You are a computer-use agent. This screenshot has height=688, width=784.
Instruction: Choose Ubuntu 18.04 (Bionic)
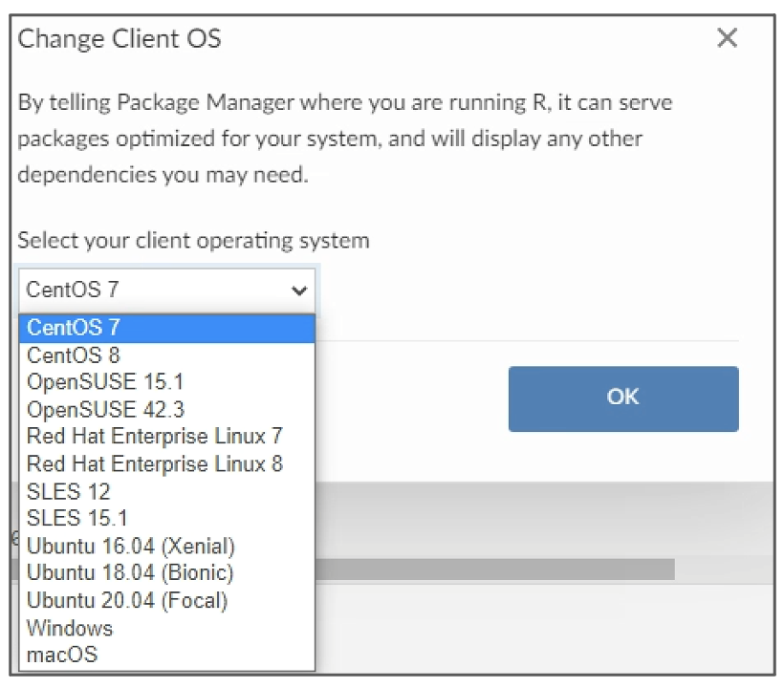click(167, 573)
